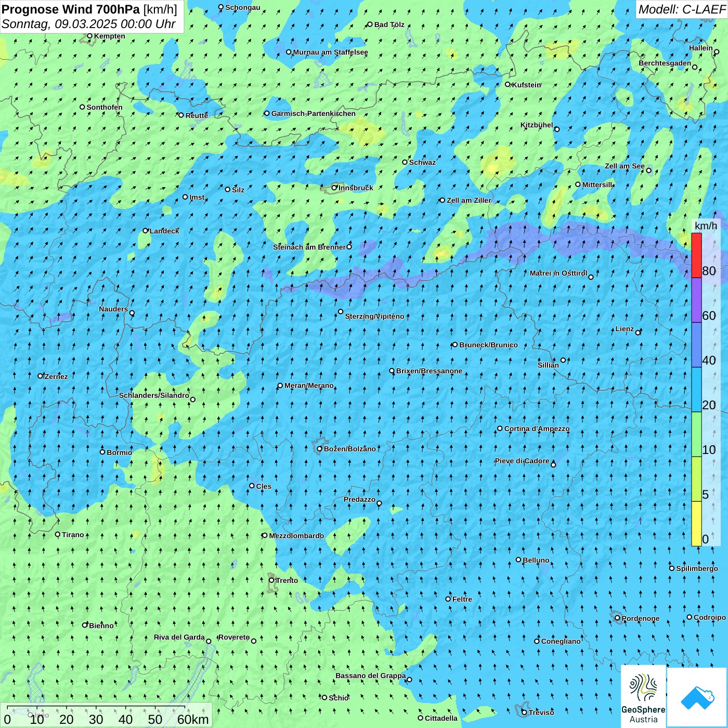Click the Sterzing/Vipiteno city label
728x728 pixels.
(x=374, y=316)
